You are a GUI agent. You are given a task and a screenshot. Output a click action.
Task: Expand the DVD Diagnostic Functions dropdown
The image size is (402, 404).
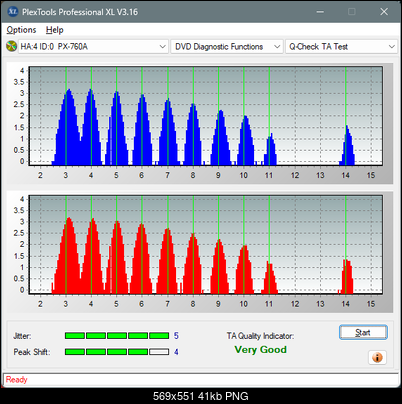coord(227,46)
